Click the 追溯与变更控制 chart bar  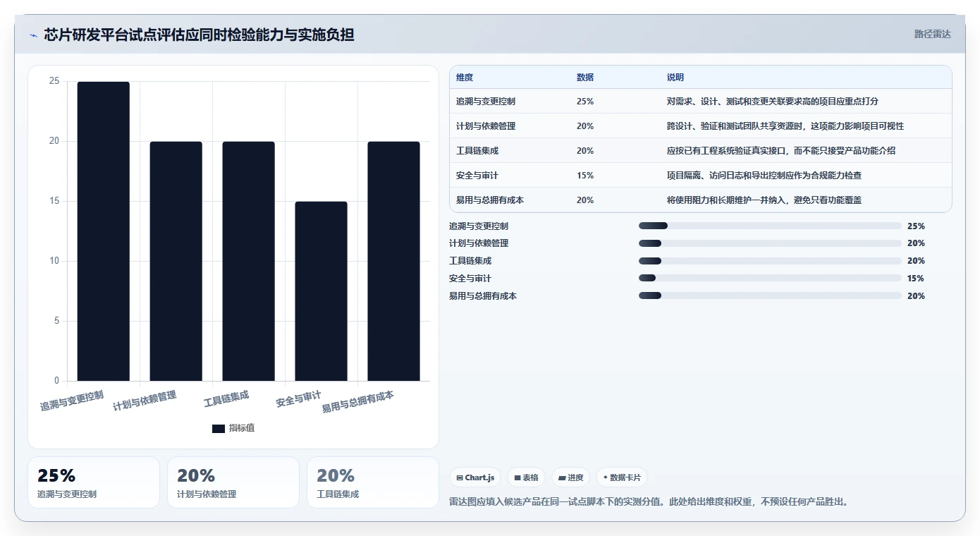click(x=104, y=231)
